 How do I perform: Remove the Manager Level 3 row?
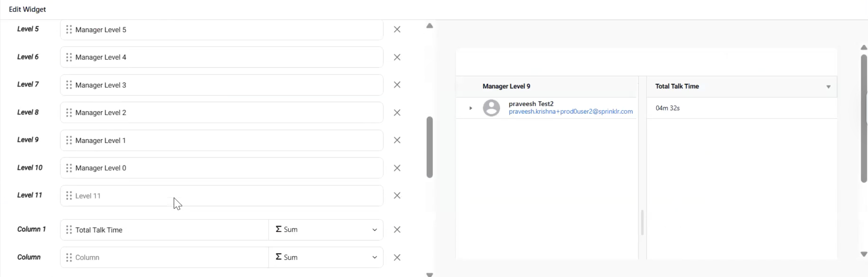click(397, 85)
